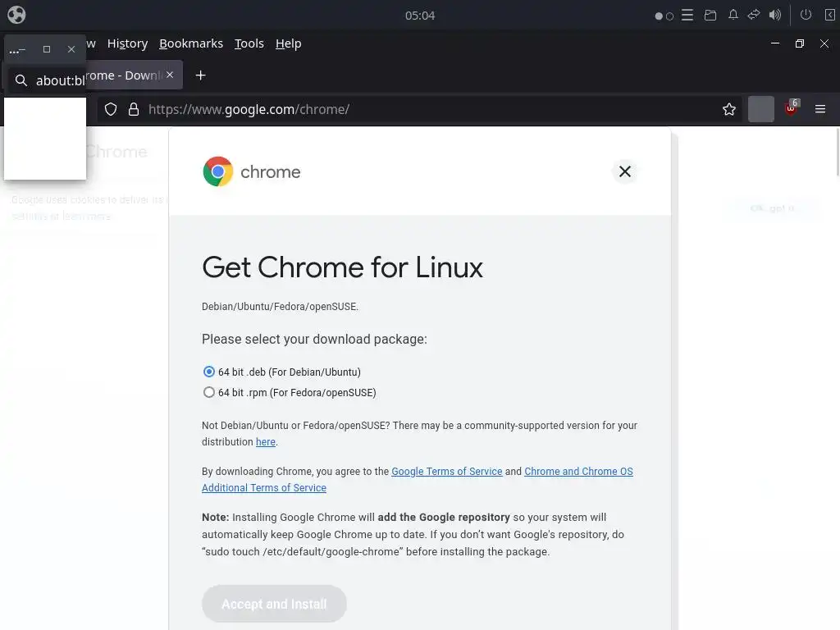Open the Firefox hamburger application menu
840x630 pixels.
pos(819,109)
